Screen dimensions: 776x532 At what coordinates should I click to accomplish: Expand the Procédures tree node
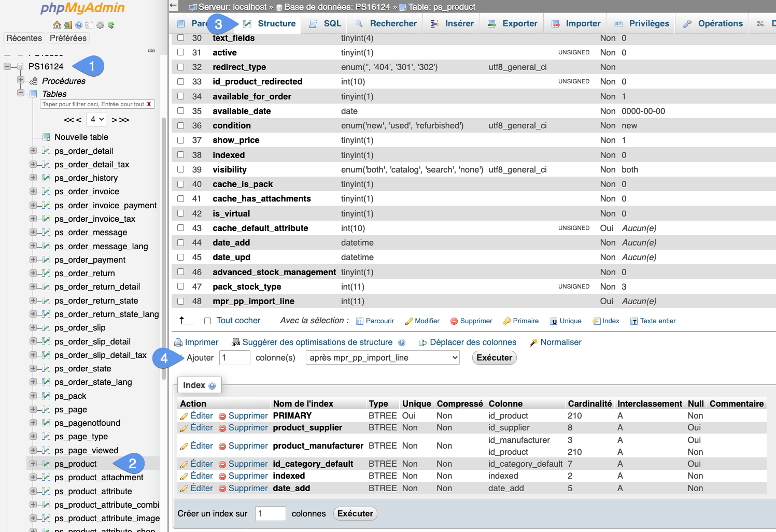[21, 80]
